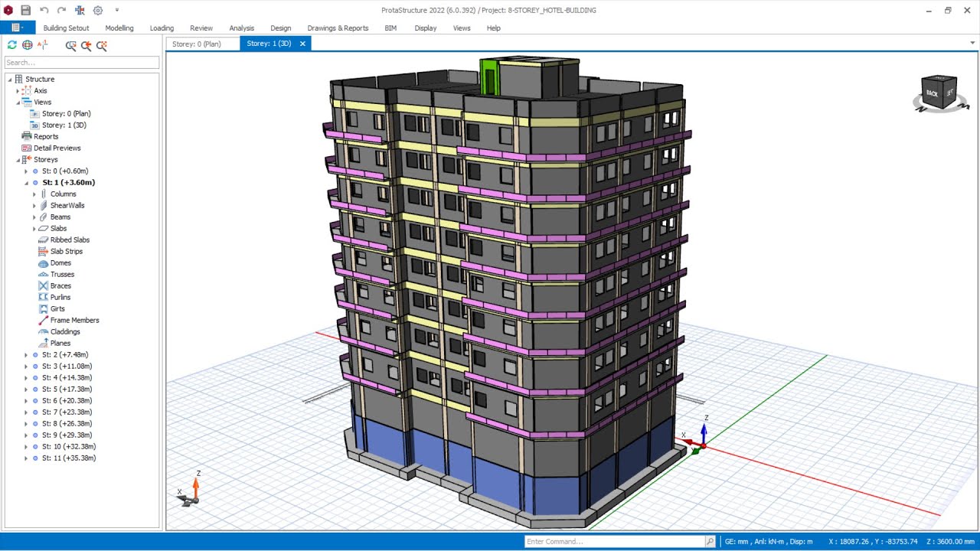Expand the Axis tree node

[x=18, y=90]
